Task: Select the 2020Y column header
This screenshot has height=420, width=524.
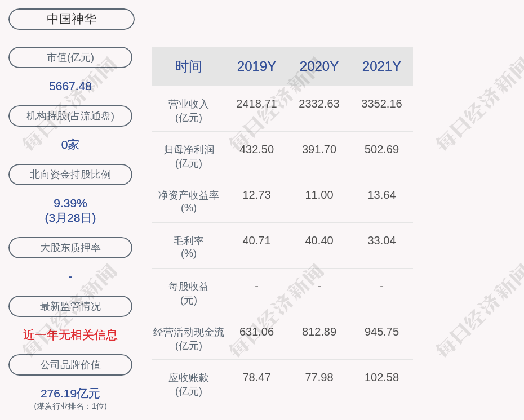Action: [x=319, y=66]
